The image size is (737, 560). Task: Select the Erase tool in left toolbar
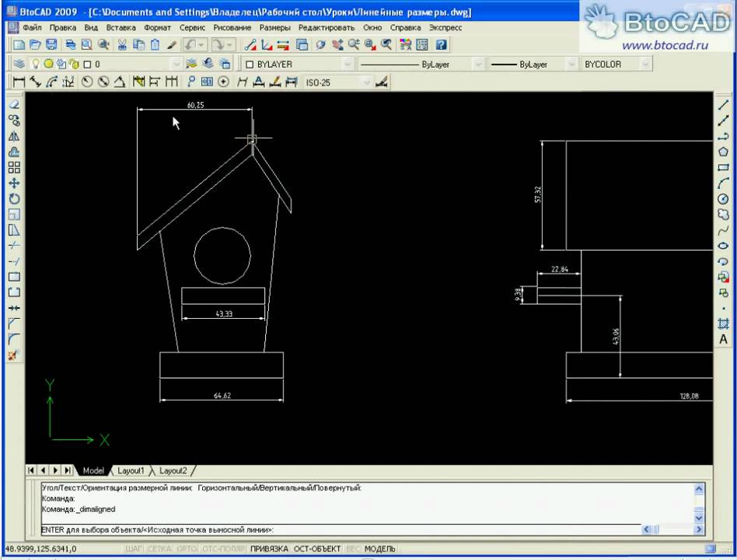[13, 104]
